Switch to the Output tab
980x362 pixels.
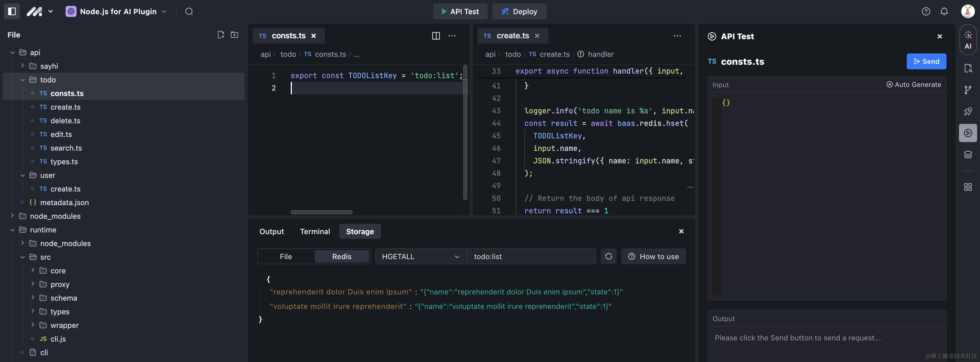coord(271,231)
